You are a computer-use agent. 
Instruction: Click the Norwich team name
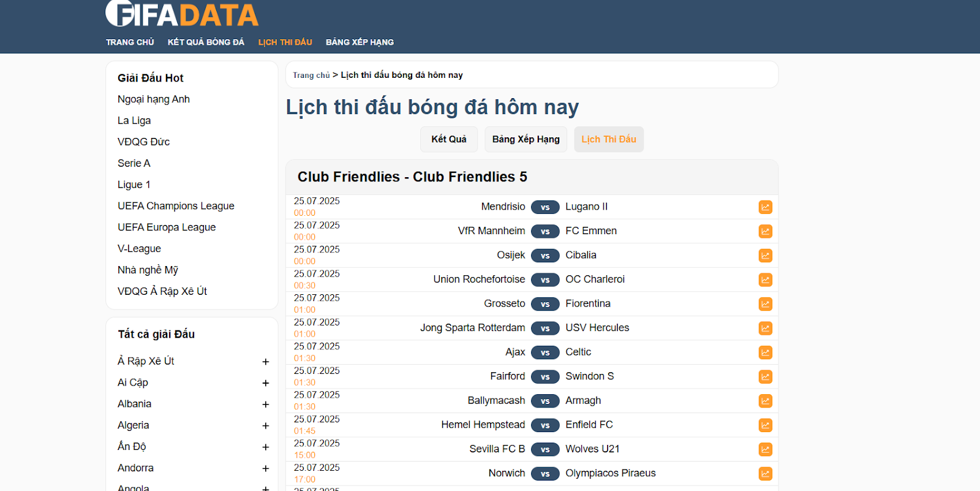pos(507,473)
